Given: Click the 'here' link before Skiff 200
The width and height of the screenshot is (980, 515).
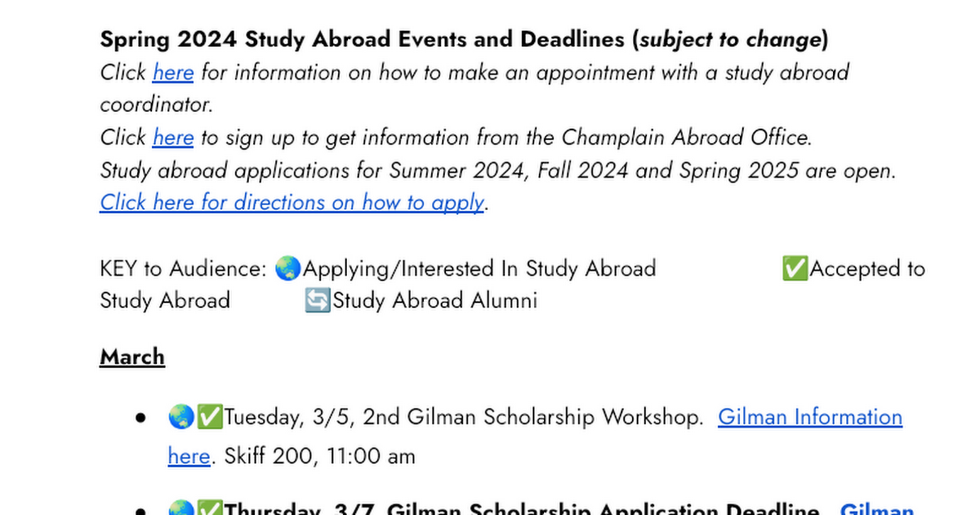Looking at the screenshot, I should pos(189,456).
